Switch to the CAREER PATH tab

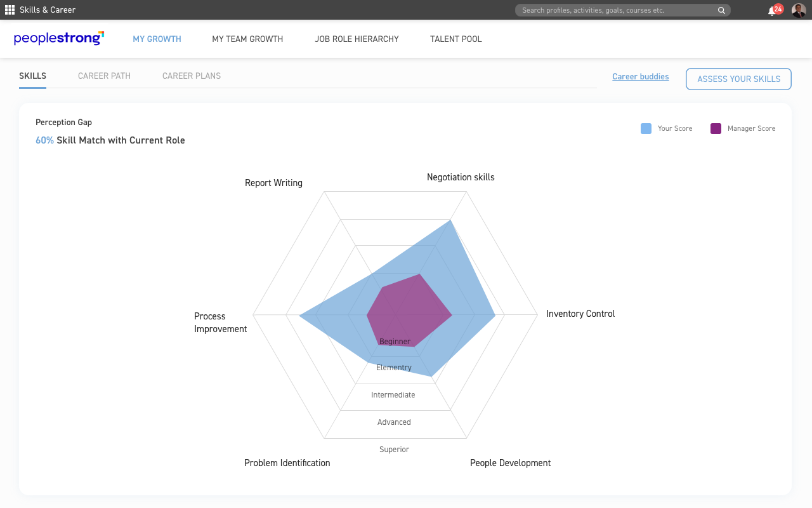[103, 76]
